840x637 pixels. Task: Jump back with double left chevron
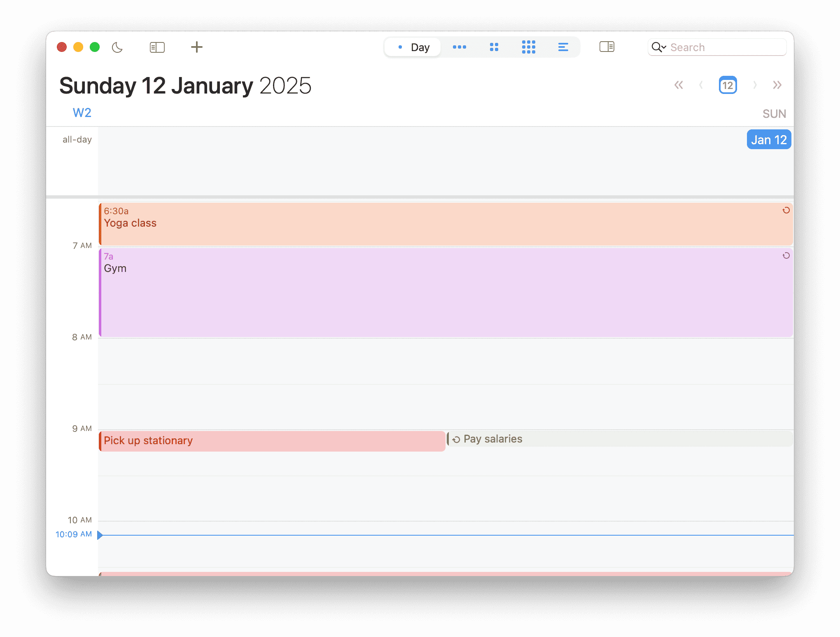coord(679,85)
